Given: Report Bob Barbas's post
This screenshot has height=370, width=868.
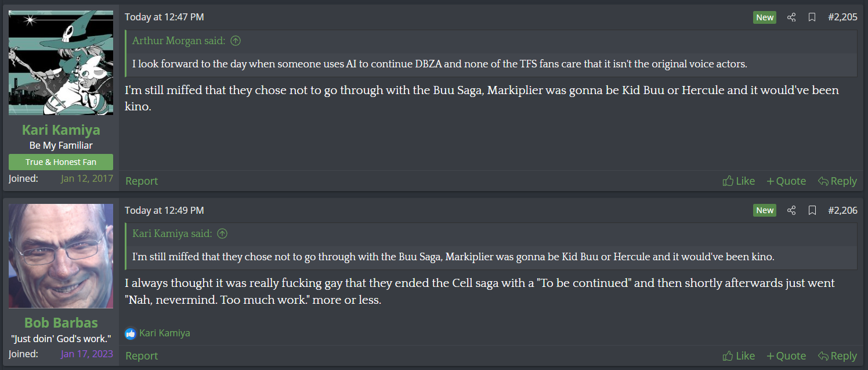Looking at the screenshot, I should (x=142, y=356).
